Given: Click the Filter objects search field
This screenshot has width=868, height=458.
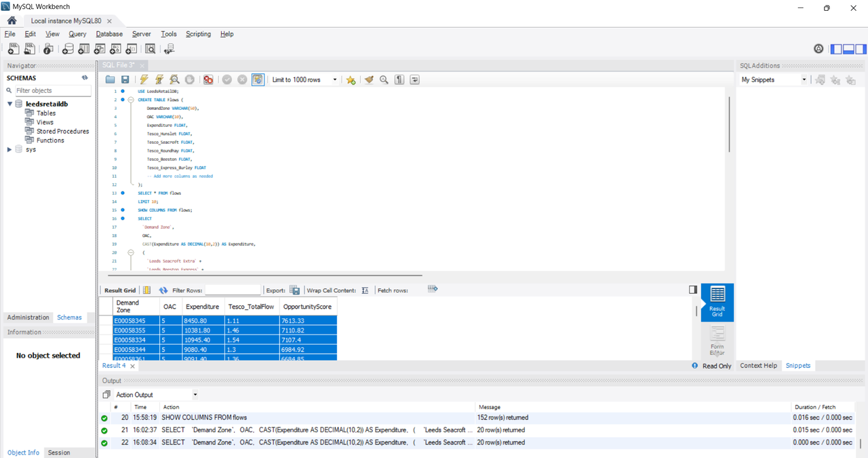Looking at the screenshot, I should click(52, 90).
